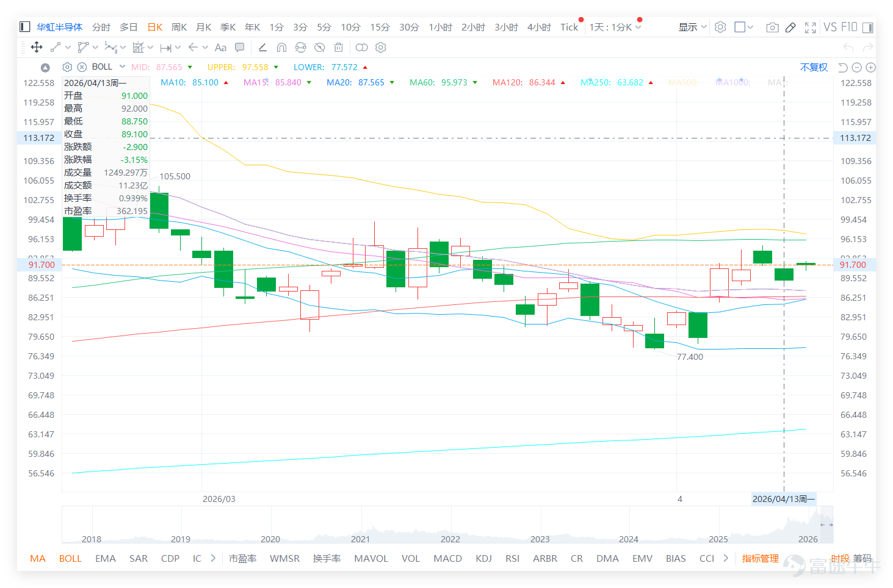Select the line drawing tool
Screen dimensions: 893x588
55,47
